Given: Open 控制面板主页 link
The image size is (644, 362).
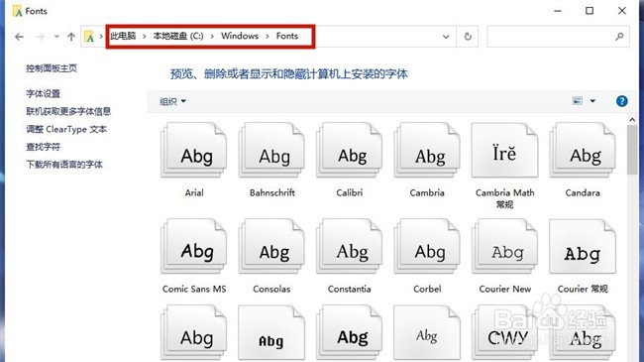Looking at the screenshot, I should [x=52, y=68].
